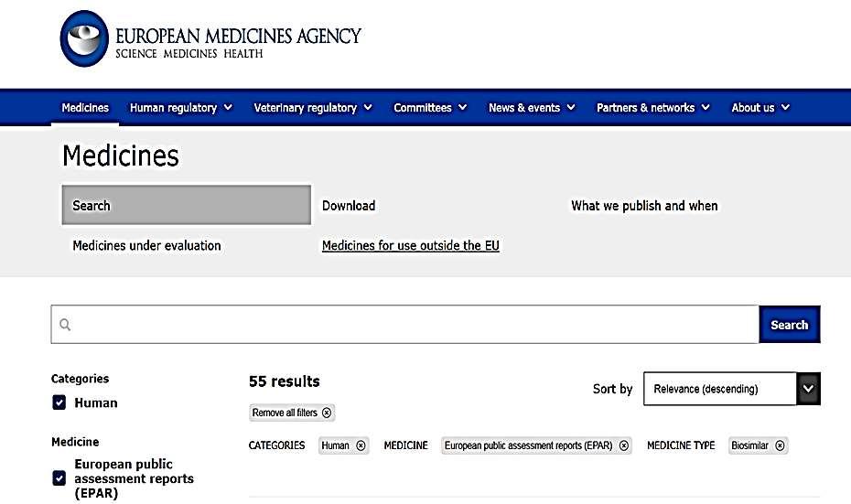This screenshot has height=504, width=851.
Task: Click the Sort by dropdown arrow
Action: tap(809, 389)
